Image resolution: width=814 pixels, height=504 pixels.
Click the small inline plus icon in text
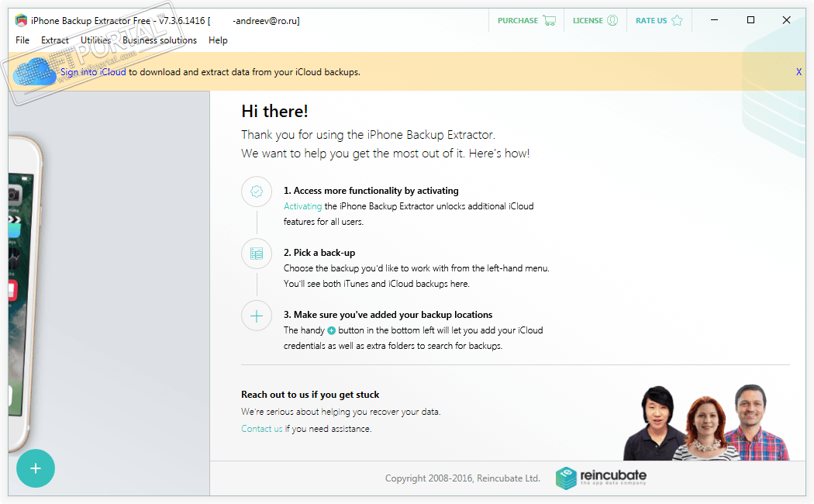(x=331, y=330)
